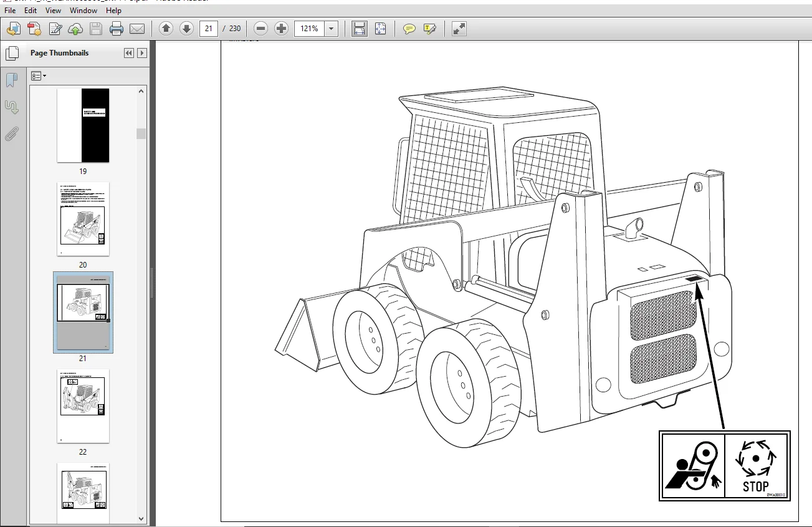
Task: Click the Email envelope icon
Action: [137, 29]
